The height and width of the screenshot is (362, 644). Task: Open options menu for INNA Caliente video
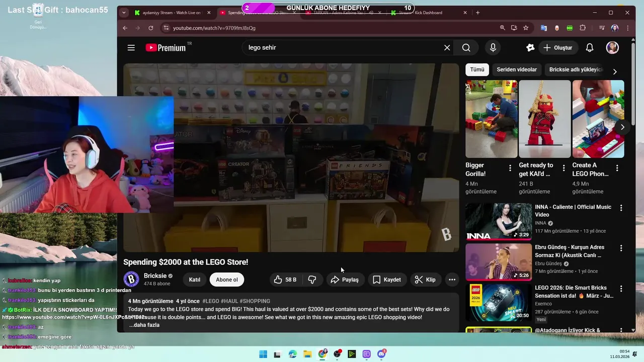click(621, 208)
